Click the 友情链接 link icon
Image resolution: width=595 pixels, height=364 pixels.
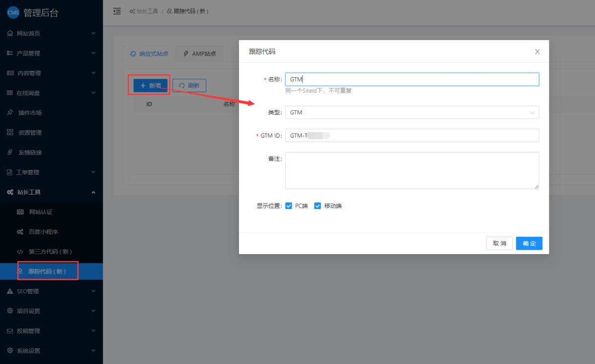10,153
